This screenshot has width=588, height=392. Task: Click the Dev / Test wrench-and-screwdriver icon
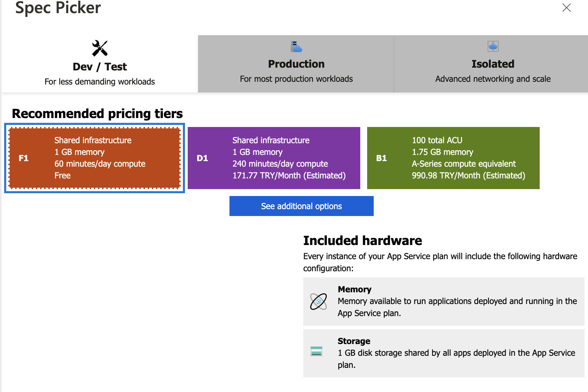100,48
